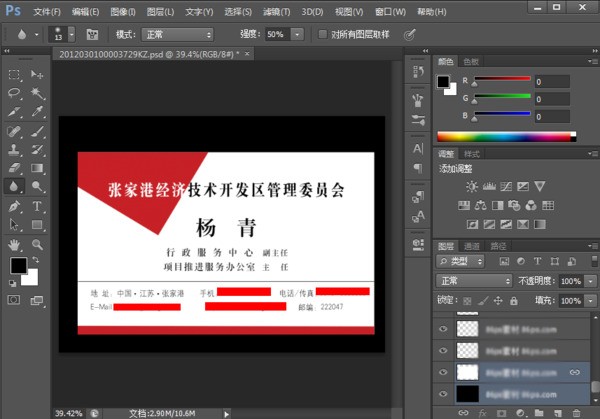Open the layer blend mode 正常 dropdown
Image resolution: width=600 pixels, height=419 pixels.
(x=475, y=281)
